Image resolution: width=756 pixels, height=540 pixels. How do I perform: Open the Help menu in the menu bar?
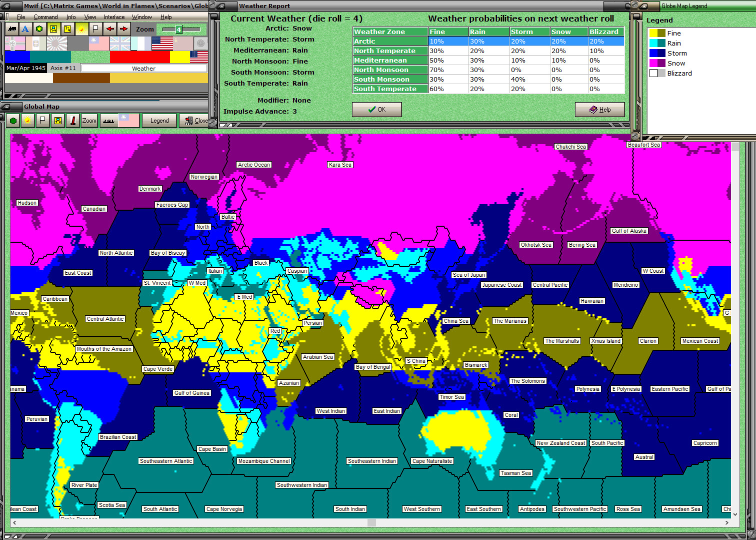[166, 17]
